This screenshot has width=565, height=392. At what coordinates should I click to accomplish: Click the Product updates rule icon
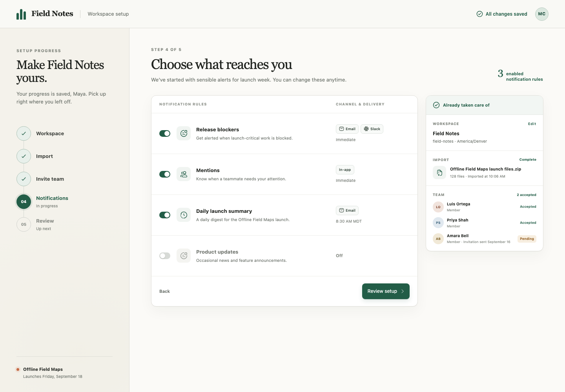(x=184, y=256)
